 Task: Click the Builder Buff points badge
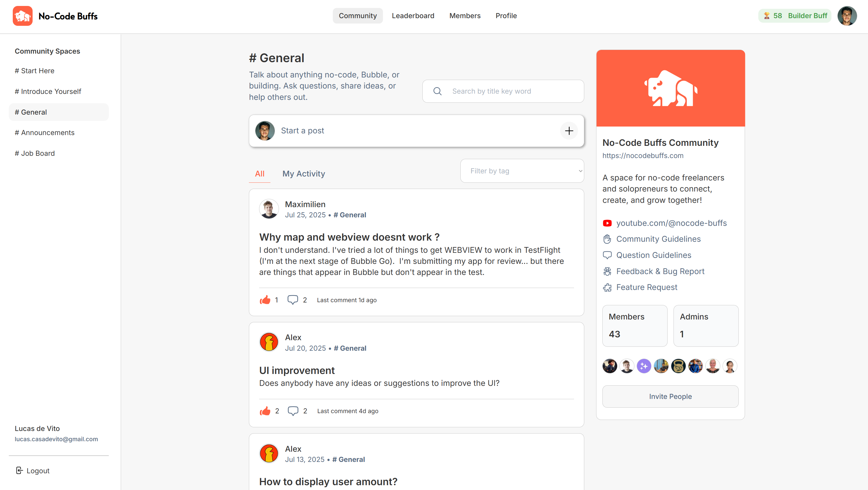click(x=795, y=16)
